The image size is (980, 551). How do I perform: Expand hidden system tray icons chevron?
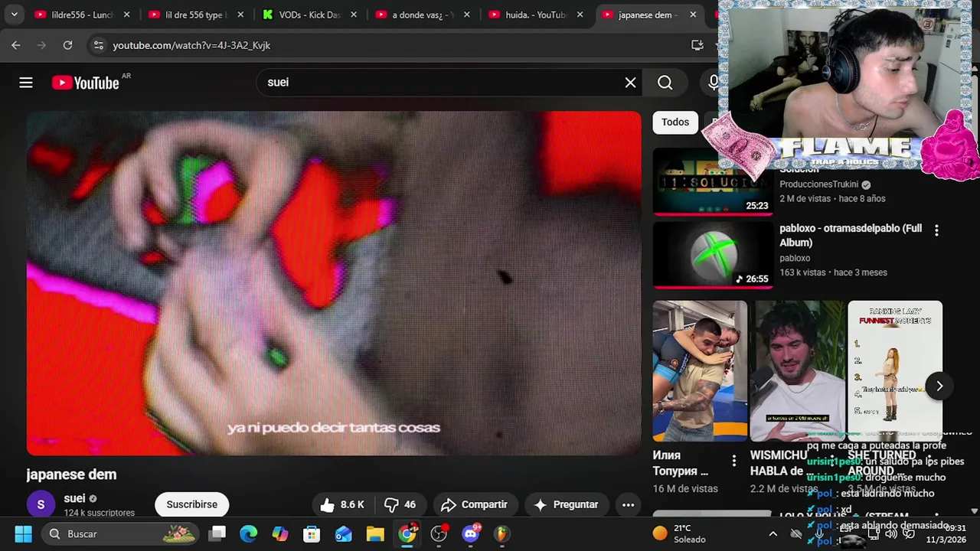(773, 533)
